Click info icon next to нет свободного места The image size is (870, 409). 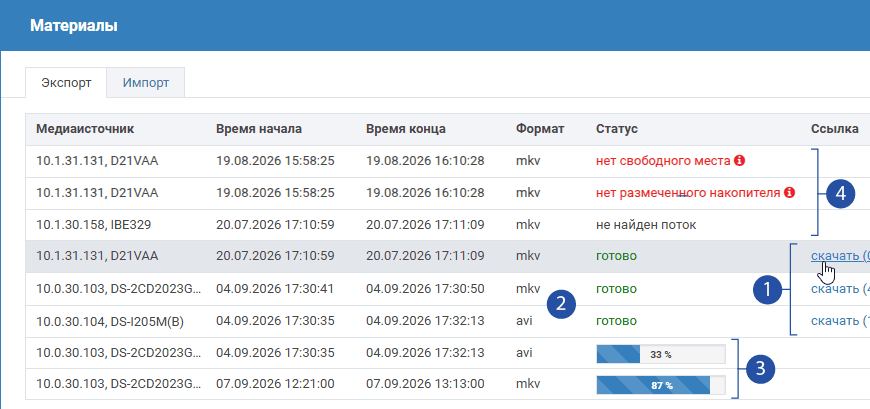[739, 161]
